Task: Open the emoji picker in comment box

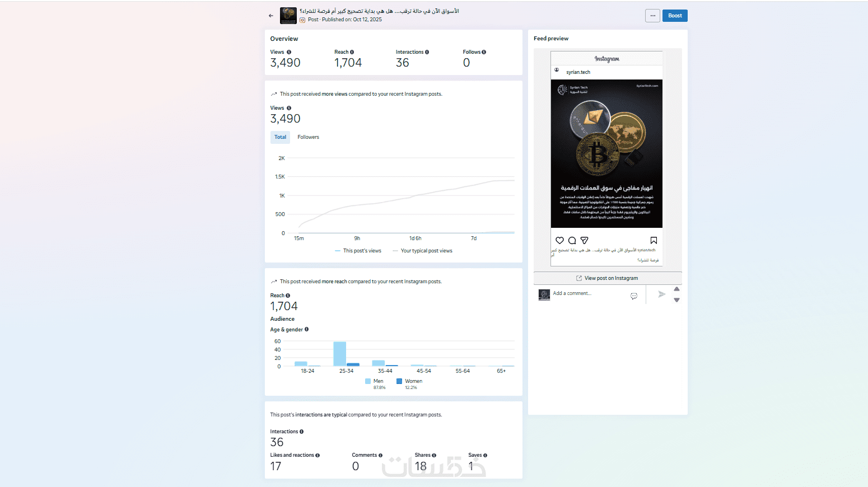Action: [634, 296]
